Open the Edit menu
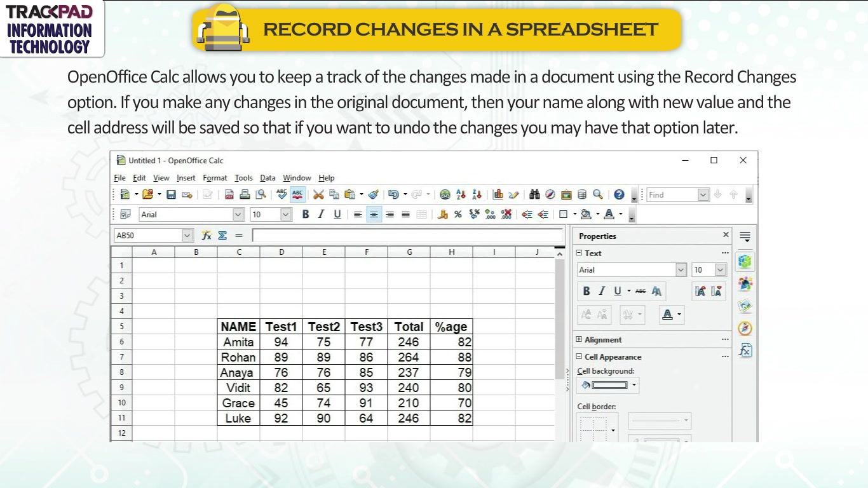Viewport: 868px width, 488px height. (139, 178)
